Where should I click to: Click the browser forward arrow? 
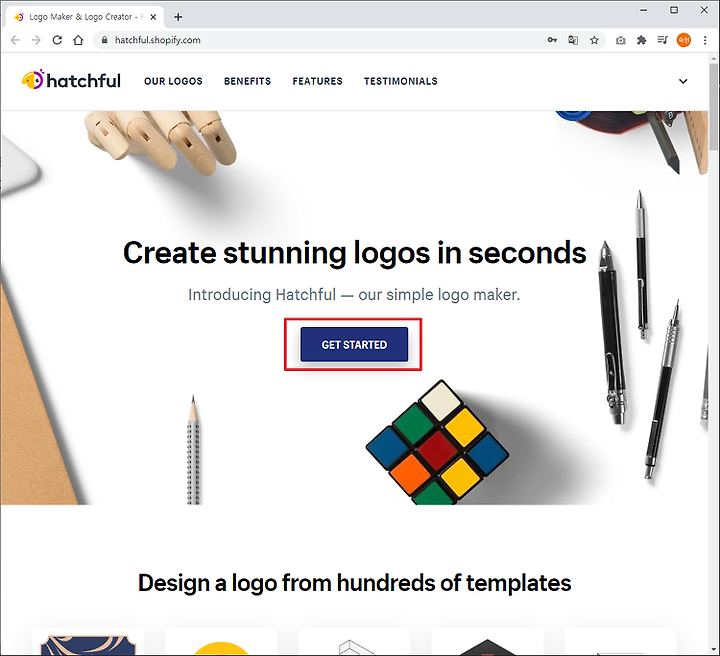(36, 40)
